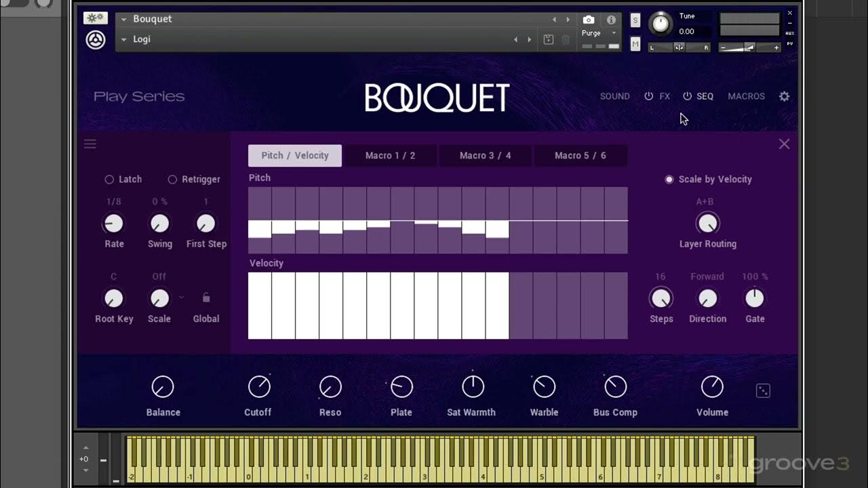The width and height of the screenshot is (868, 488).
Task: Open the SOUND page
Action: pos(614,96)
